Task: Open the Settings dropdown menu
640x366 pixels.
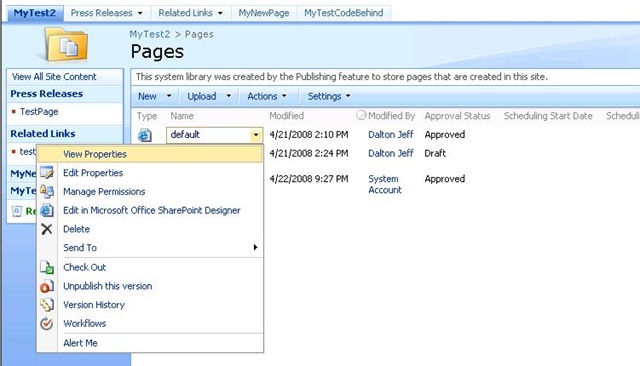Action: (329, 96)
